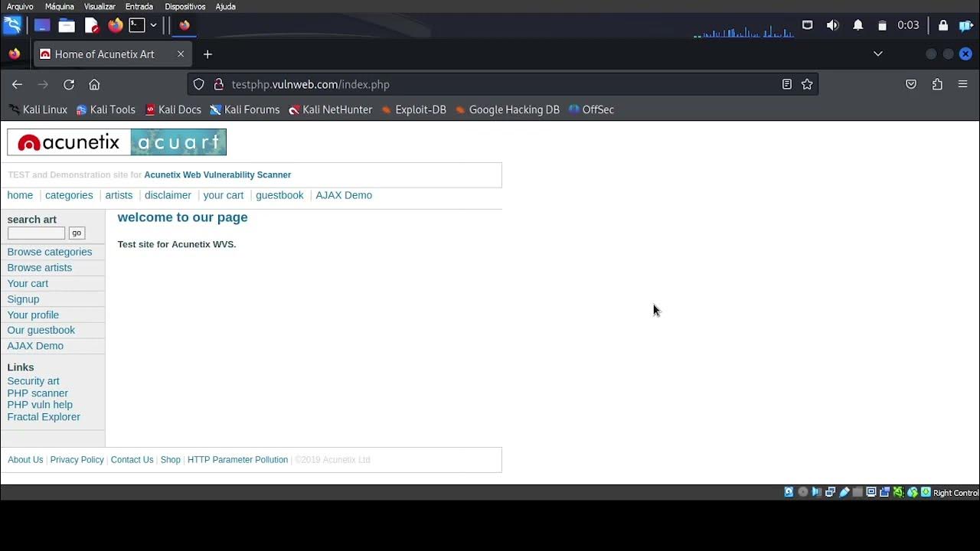
Task: Click VirtualBox hard disk activity status icon
Action: tap(789, 492)
